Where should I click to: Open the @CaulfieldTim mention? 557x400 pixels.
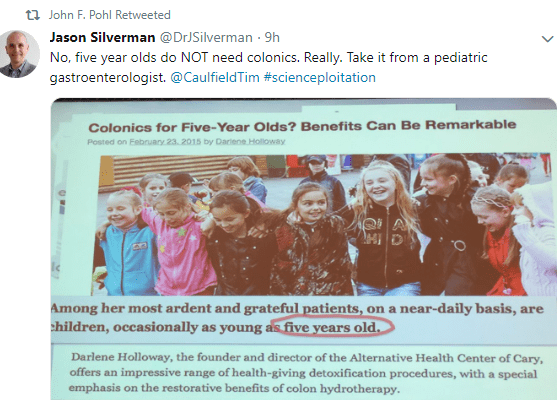click(215, 77)
